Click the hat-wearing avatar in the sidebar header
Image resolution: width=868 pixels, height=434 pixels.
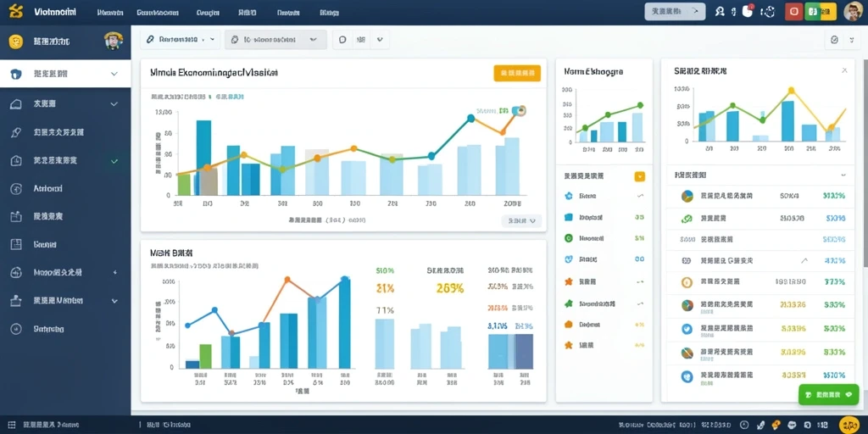coord(114,41)
